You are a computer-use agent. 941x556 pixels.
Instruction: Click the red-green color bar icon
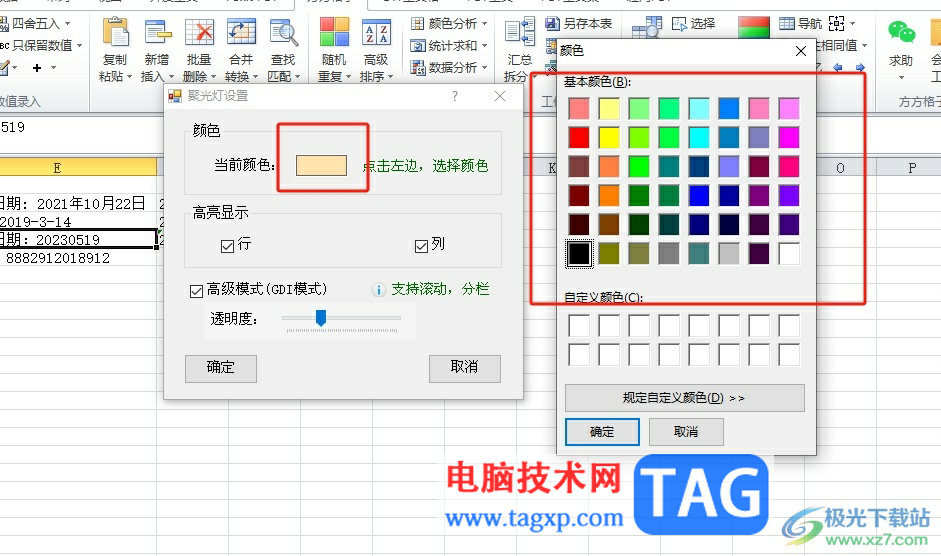point(754,26)
